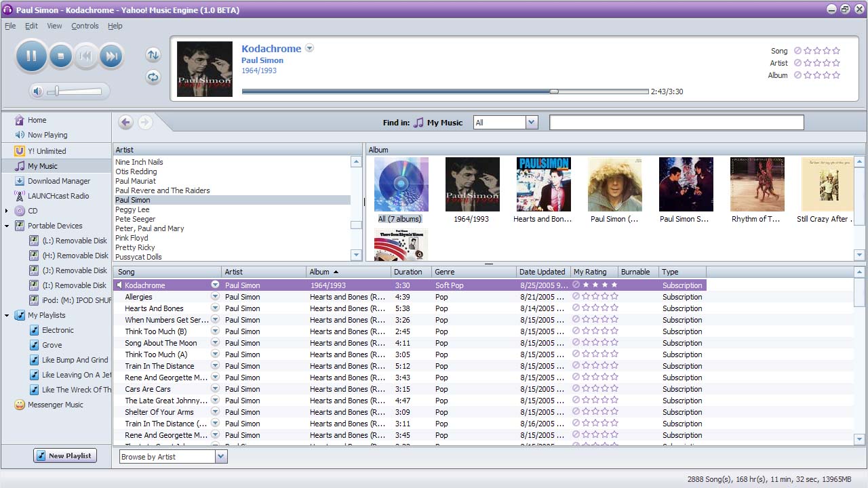Navigate back with the back arrow

pyautogui.click(x=125, y=122)
